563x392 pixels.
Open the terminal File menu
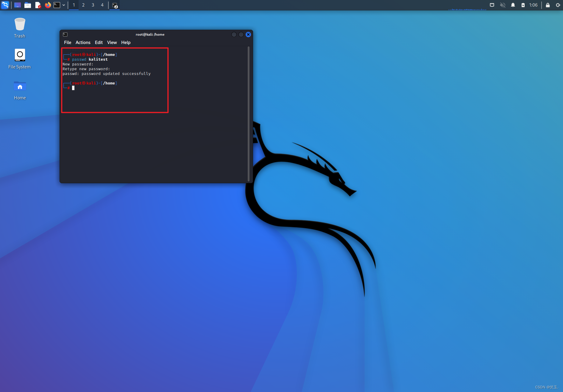click(68, 43)
